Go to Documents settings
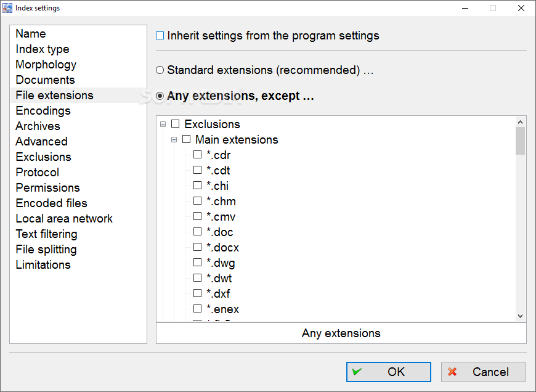 point(79,80)
